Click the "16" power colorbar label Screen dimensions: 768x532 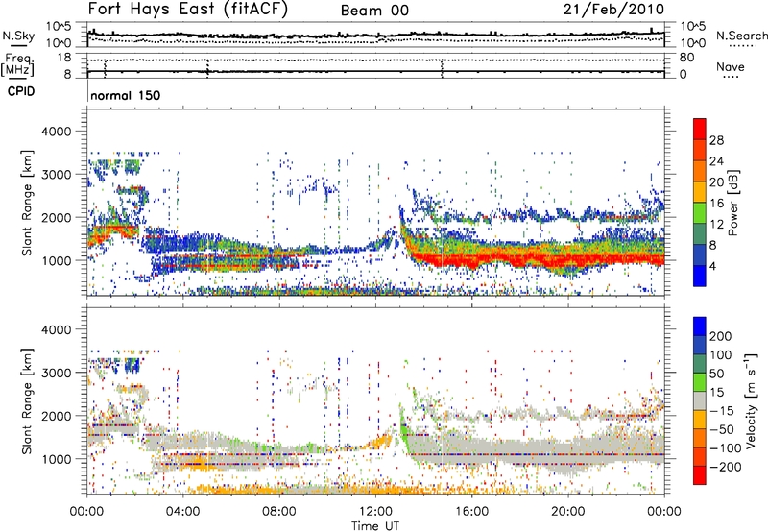[x=716, y=204]
